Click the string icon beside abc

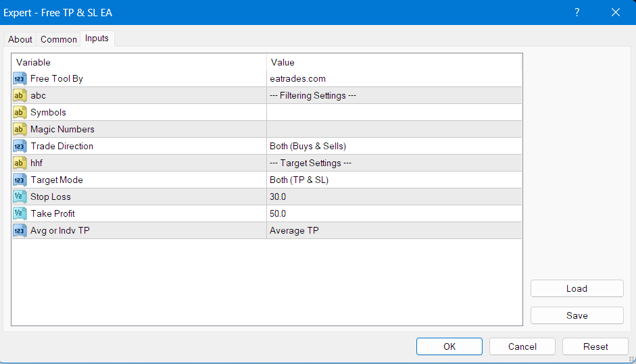(x=20, y=96)
